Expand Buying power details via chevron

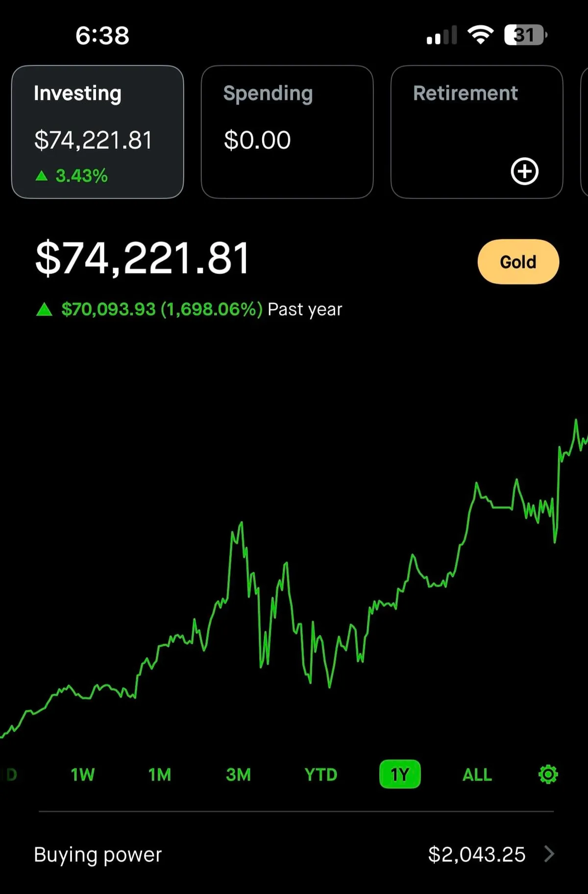click(x=551, y=854)
